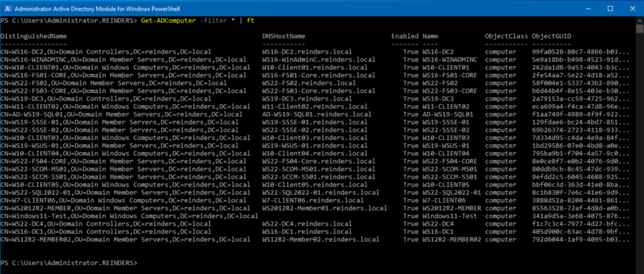Viewport: 644px width, 274px height.
Task: Select WS19-WSUS-01.reinders.local host name
Action: coord(315,145)
